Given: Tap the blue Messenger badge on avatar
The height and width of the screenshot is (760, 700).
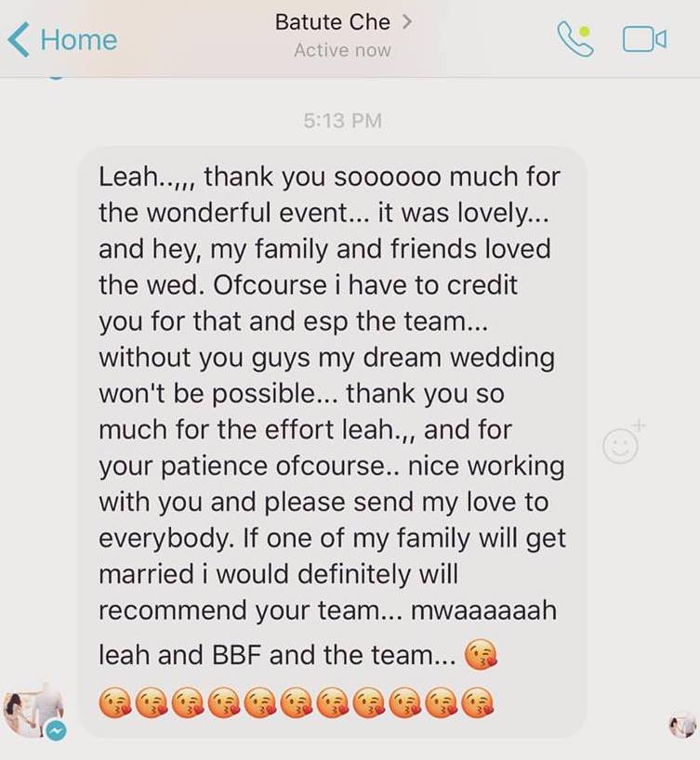Looking at the screenshot, I should point(56,730).
